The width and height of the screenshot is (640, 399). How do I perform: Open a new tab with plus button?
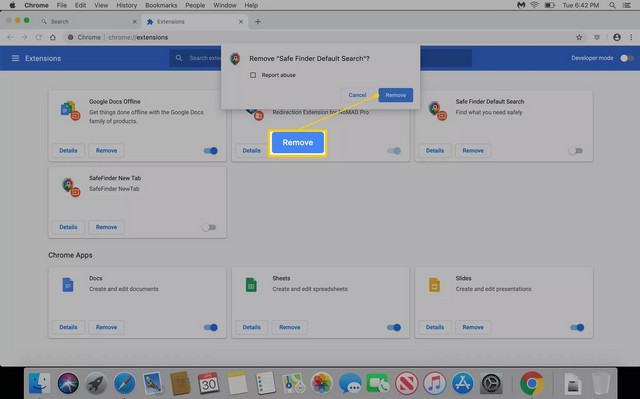pyautogui.click(x=258, y=22)
